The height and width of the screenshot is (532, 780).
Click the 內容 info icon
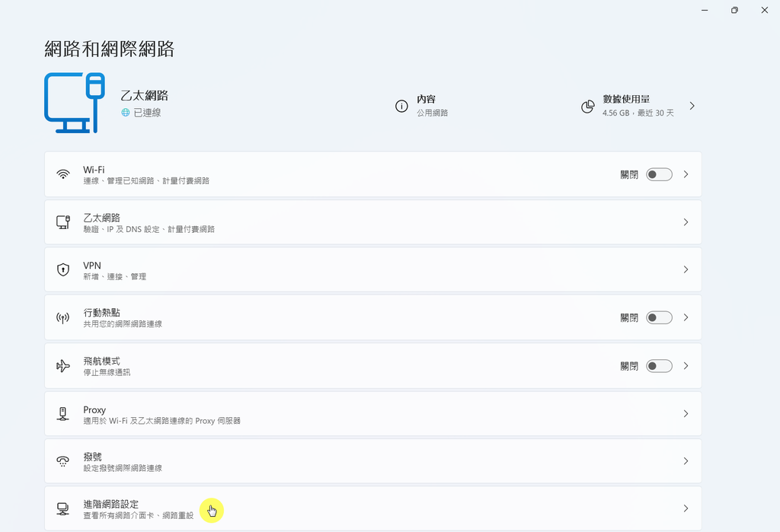(402, 106)
